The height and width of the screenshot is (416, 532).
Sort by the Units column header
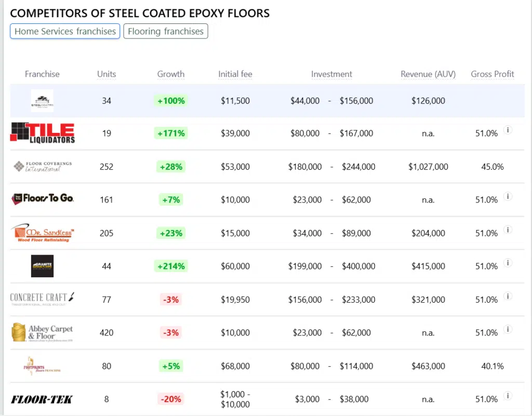tap(107, 74)
